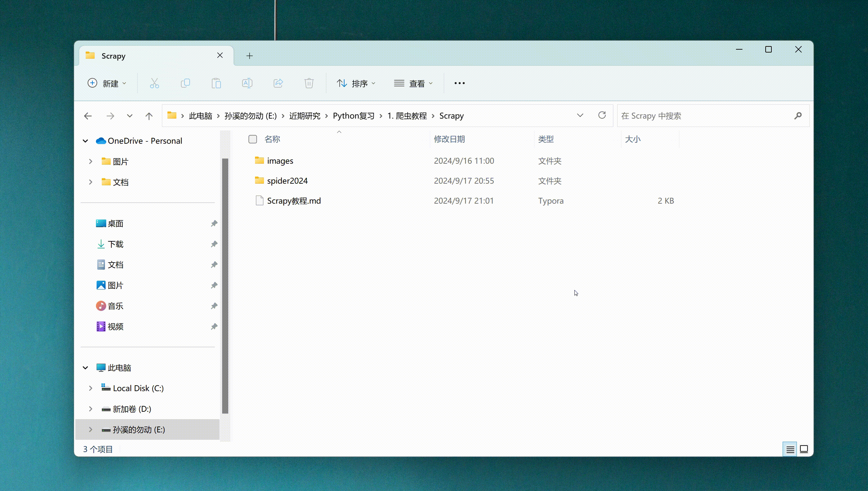Viewport: 868px width, 491px height.
Task: Switch to details view icon
Action: (790, 449)
